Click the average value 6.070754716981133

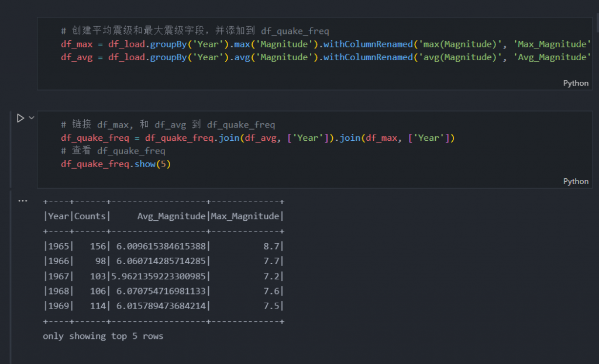(161, 291)
